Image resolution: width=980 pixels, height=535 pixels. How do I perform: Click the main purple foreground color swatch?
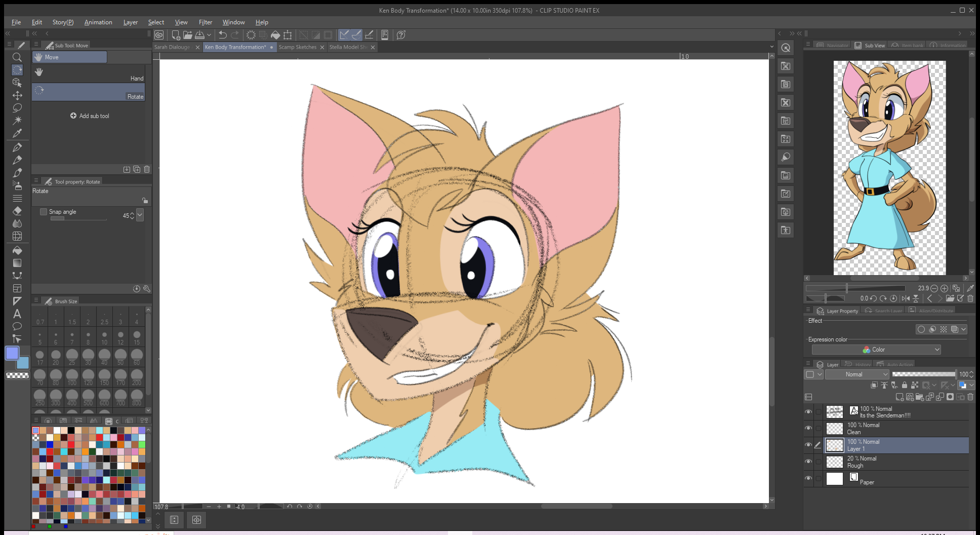(x=12, y=353)
